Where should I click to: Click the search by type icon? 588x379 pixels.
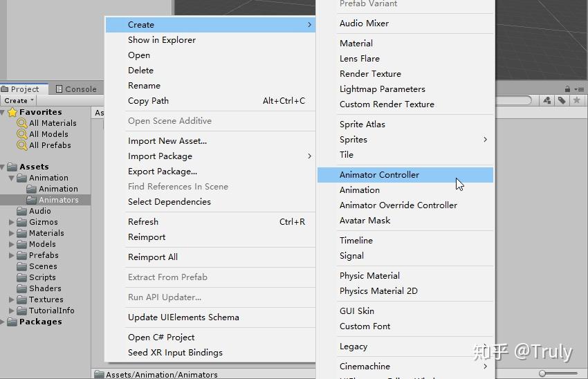[x=547, y=100]
